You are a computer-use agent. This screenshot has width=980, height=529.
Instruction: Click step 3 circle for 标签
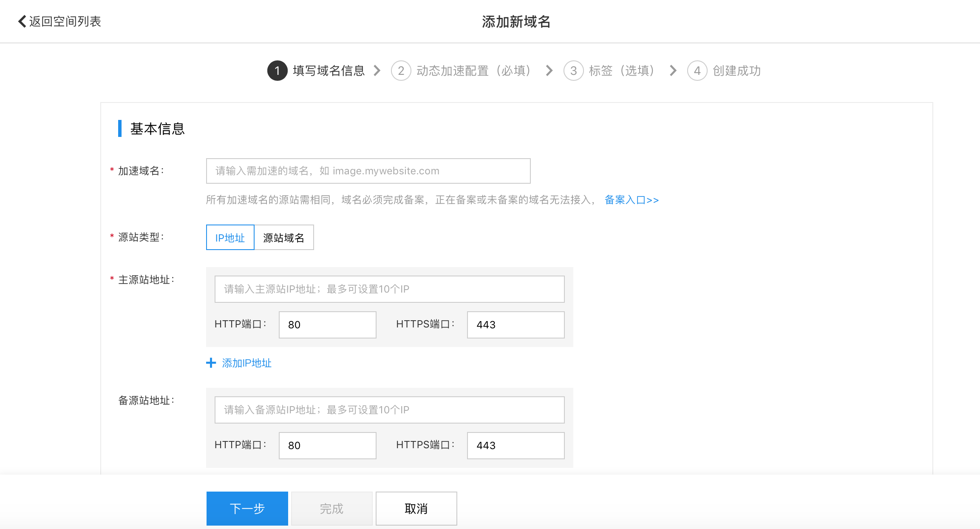click(x=573, y=71)
